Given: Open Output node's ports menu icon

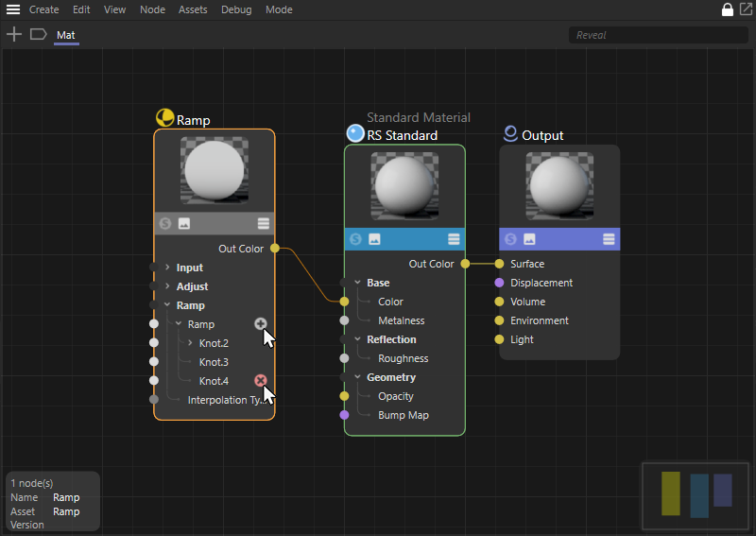Looking at the screenshot, I should pos(609,239).
